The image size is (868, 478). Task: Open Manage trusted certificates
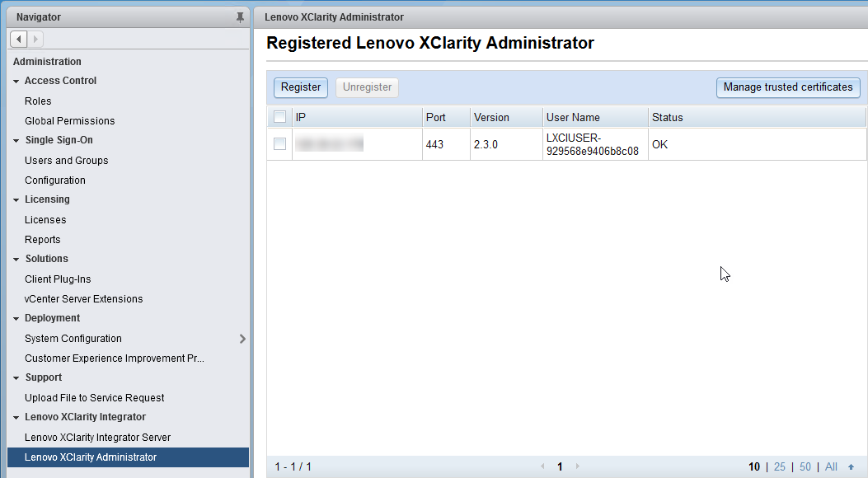tap(787, 87)
